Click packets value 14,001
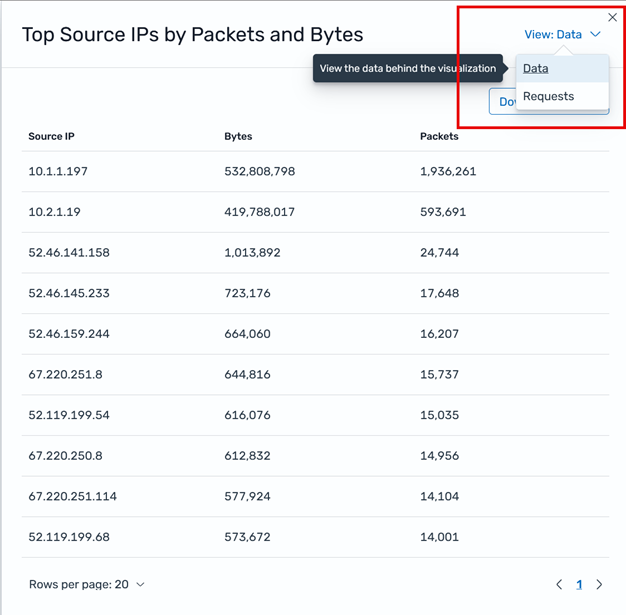Image resolution: width=626 pixels, height=615 pixels. coord(439,537)
